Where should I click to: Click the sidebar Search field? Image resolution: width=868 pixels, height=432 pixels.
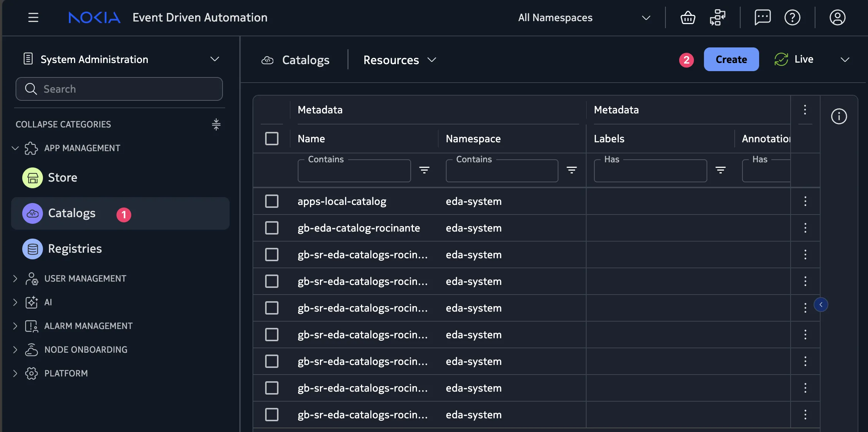tap(119, 89)
